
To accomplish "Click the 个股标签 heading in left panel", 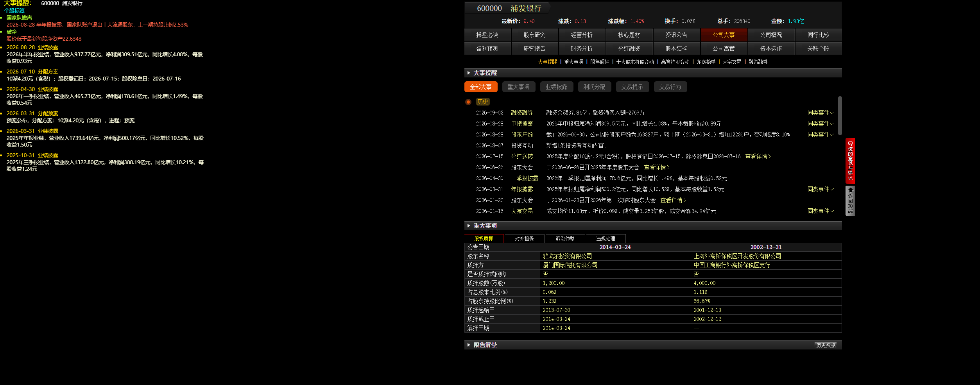I will pyautogui.click(x=14, y=11).
